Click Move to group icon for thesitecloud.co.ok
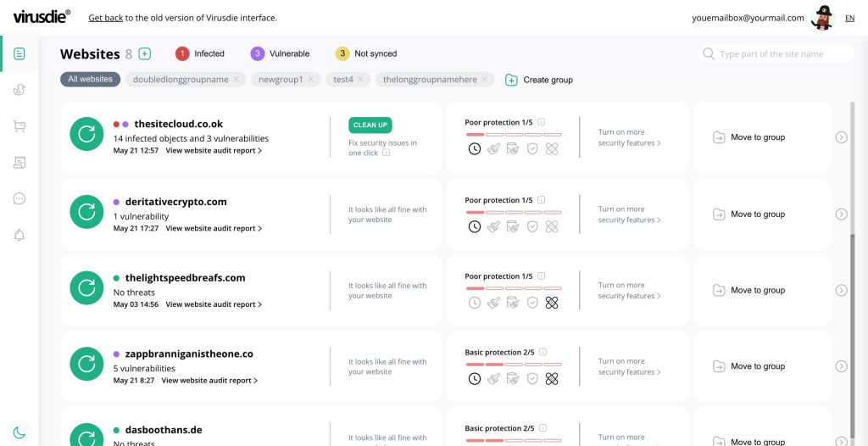The image size is (868, 446). click(719, 137)
